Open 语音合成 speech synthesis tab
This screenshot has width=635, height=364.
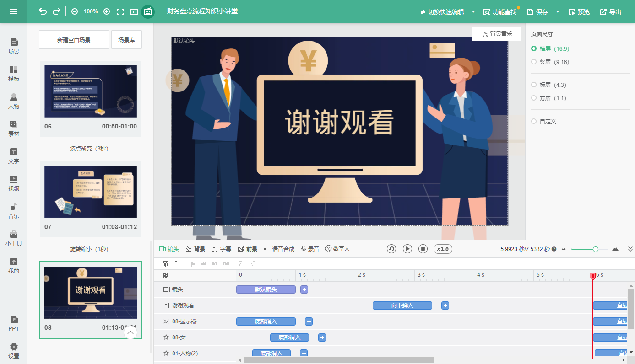(x=279, y=249)
